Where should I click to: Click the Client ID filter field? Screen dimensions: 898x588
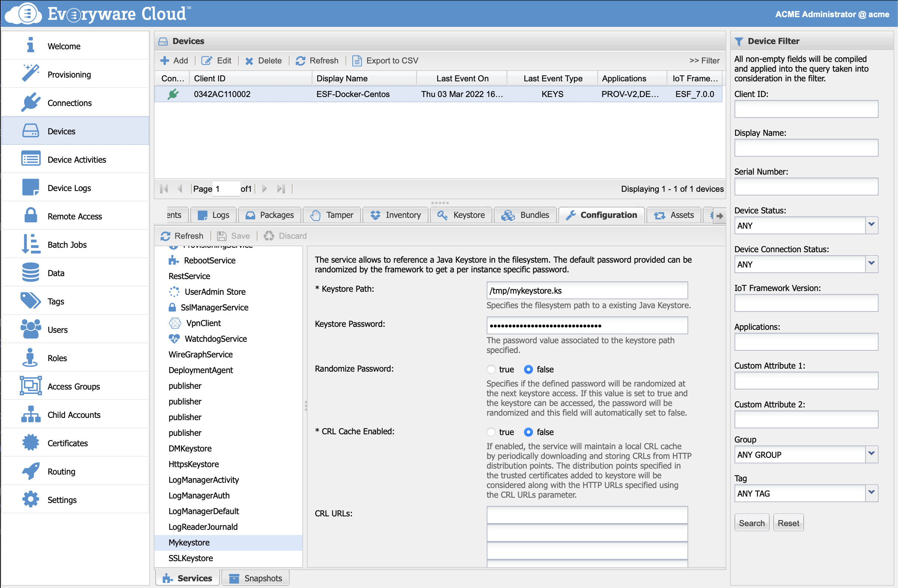[806, 109]
